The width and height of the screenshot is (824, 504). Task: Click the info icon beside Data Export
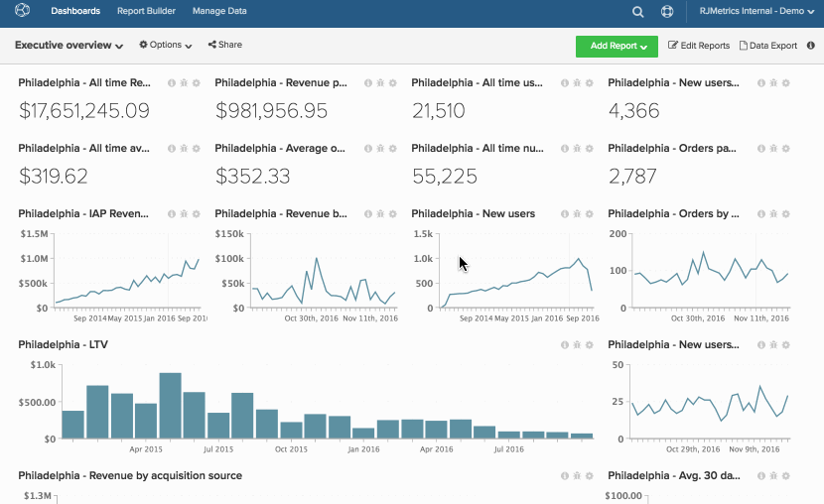[x=811, y=46]
